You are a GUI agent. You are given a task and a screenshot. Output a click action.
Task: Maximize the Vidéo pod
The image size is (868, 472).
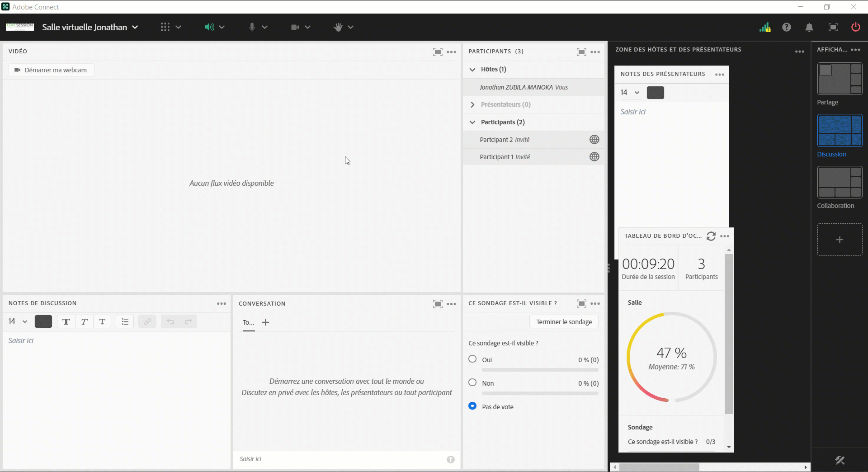(438, 52)
